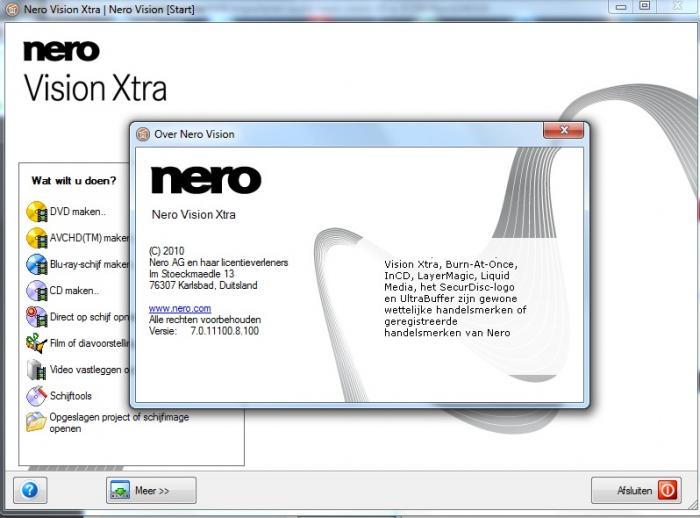This screenshot has width=700, height=518.
Task: Click the red power icon on Afsluiten
Action: pyautogui.click(x=668, y=490)
